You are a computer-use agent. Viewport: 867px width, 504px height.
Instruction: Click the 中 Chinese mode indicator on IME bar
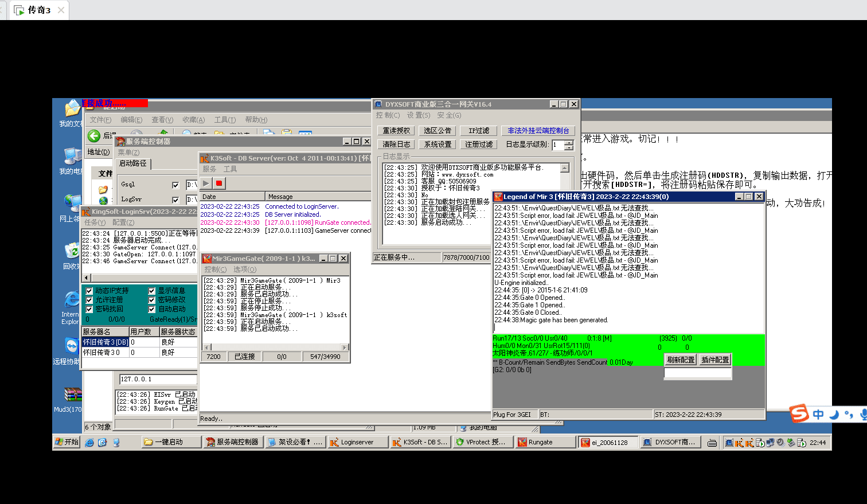(818, 415)
